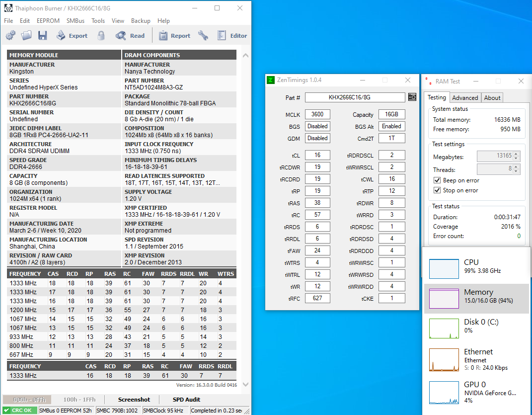Image resolution: width=532 pixels, height=415 pixels.
Task: Open the Help menu in Thaiphoon Burner
Action: click(163, 21)
